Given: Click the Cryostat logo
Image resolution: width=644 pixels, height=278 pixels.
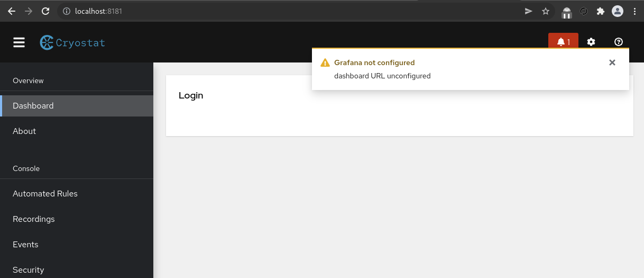Looking at the screenshot, I should [72, 42].
